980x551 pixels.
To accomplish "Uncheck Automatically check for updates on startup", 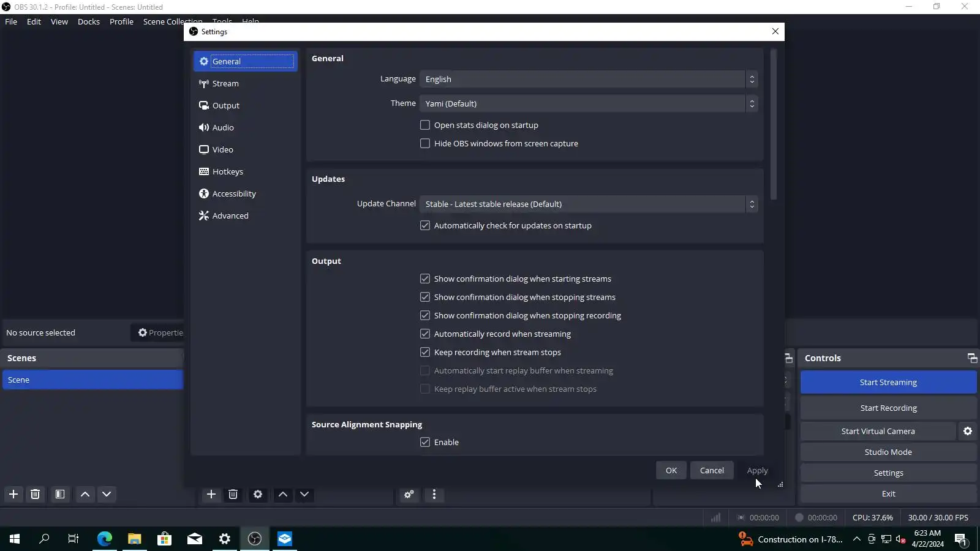I will click(x=425, y=225).
